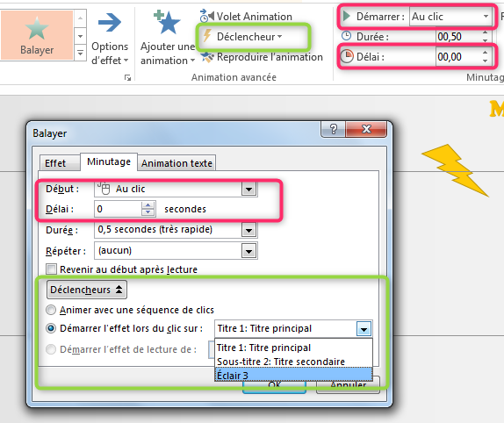The height and width of the screenshot is (423, 504).
Task: Increase the Délai spinner in dialog
Action: click(x=148, y=205)
